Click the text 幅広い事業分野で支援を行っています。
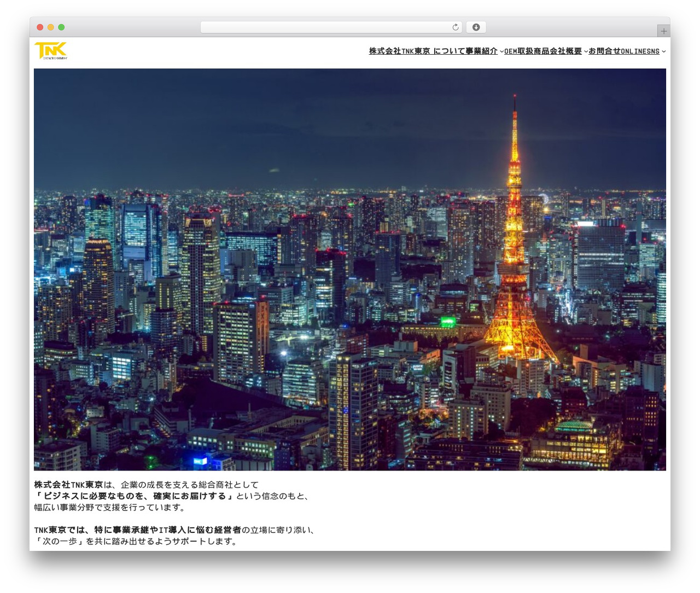This screenshot has height=593, width=700. (111, 508)
